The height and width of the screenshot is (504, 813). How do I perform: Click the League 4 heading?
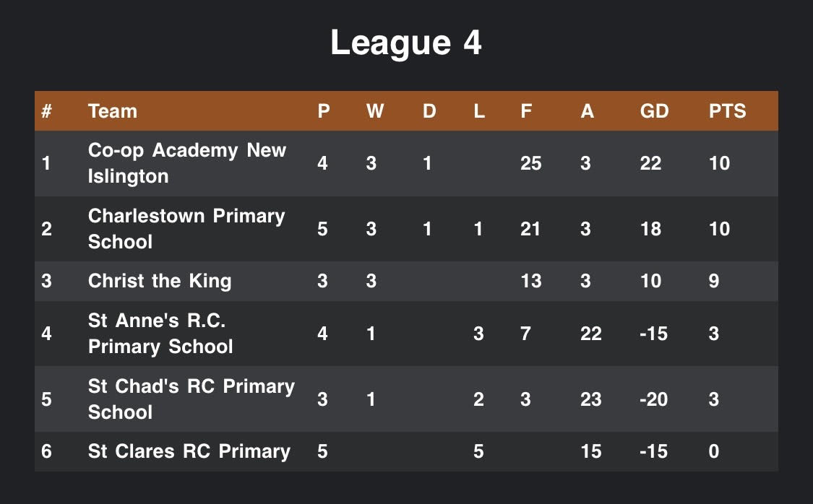tap(406, 43)
